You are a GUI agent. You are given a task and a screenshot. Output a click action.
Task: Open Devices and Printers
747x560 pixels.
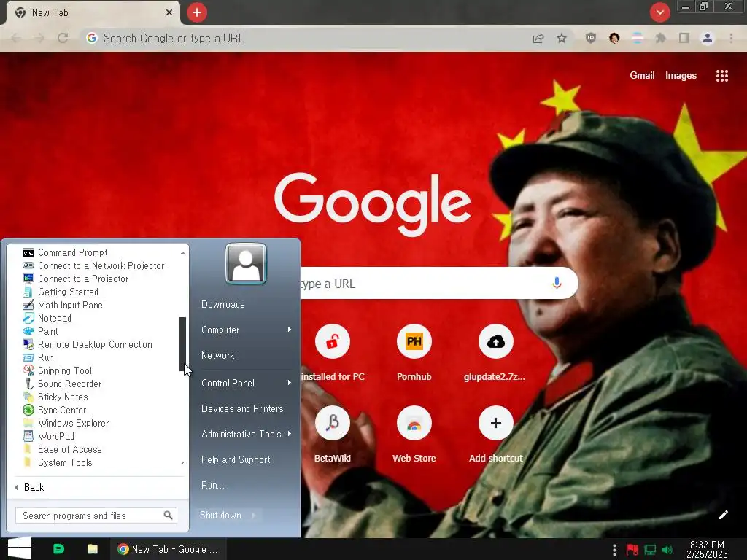point(242,408)
